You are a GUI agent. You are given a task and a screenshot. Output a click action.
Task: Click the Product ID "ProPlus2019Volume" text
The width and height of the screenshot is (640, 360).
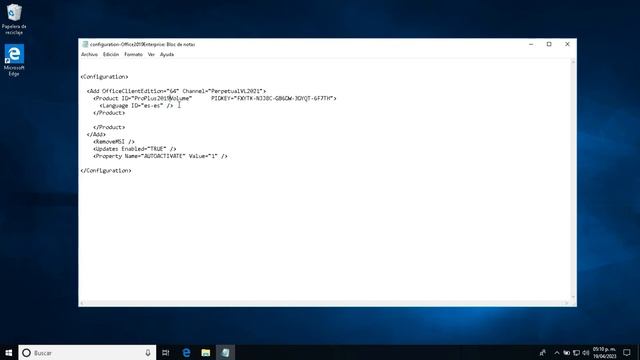coord(143,98)
